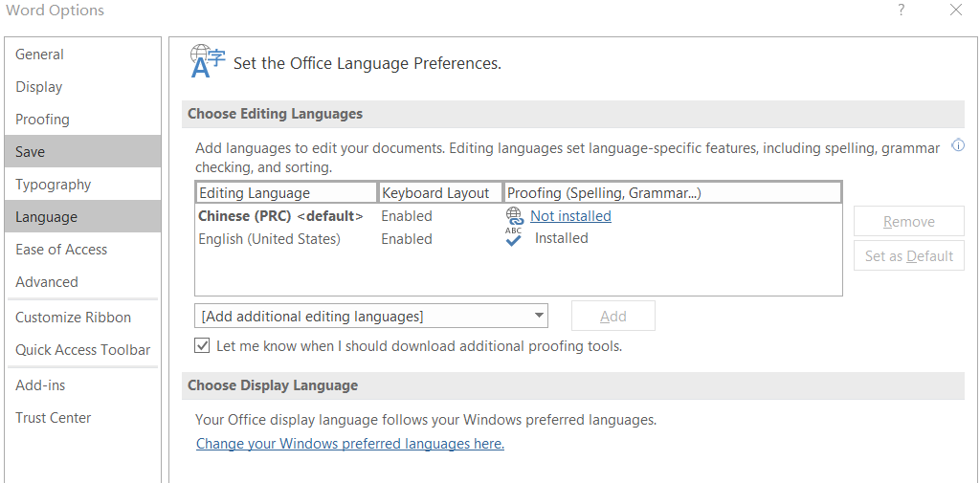Go to Customize Ribbon settings
The height and width of the screenshot is (483, 980).
(74, 318)
